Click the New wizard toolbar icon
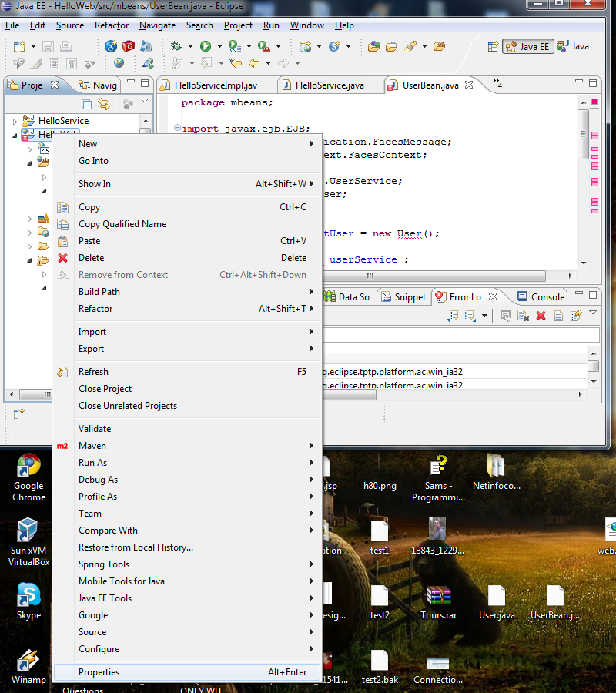 (19, 46)
